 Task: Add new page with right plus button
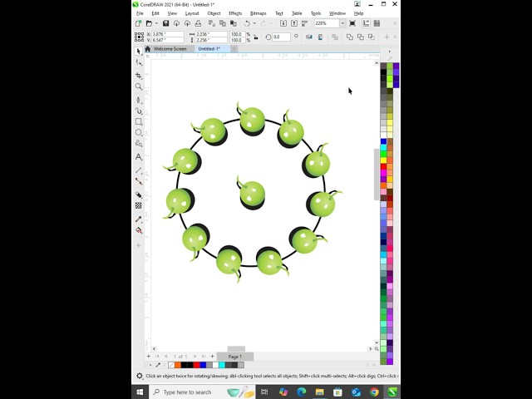point(213,357)
